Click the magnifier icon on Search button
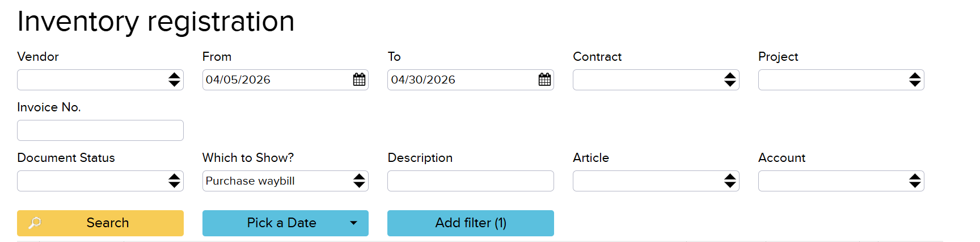 (35, 223)
